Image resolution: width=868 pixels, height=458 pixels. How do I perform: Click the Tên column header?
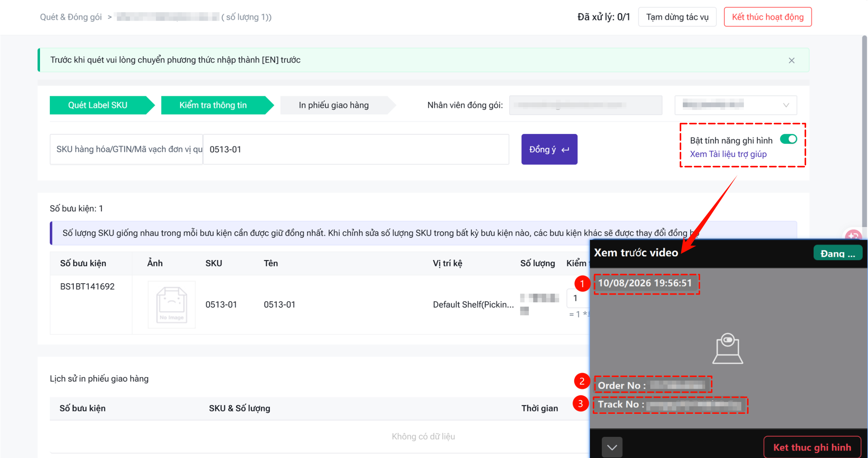271,263
